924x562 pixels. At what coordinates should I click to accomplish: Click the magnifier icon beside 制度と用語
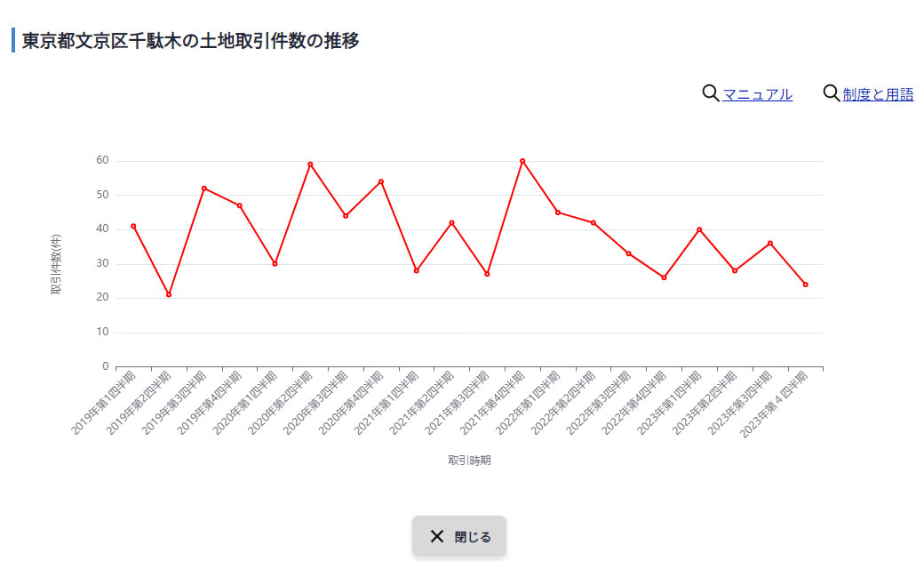831,92
